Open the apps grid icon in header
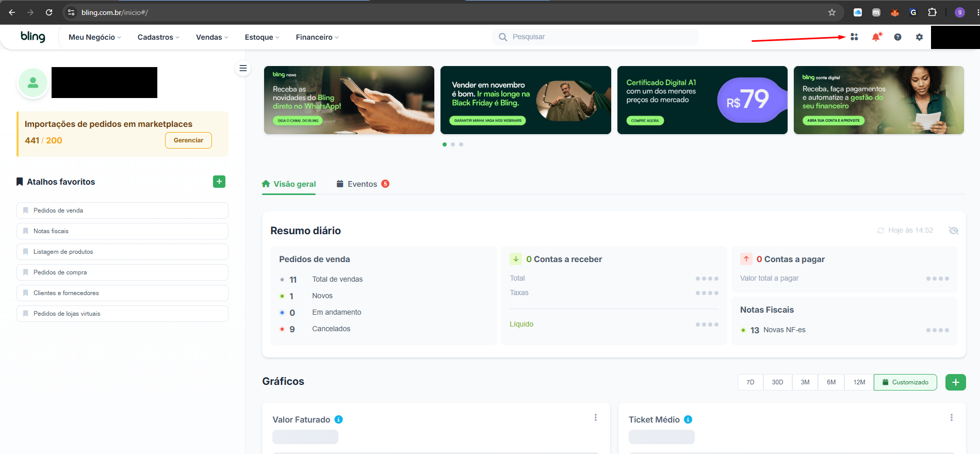The image size is (980, 454). (854, 37)
